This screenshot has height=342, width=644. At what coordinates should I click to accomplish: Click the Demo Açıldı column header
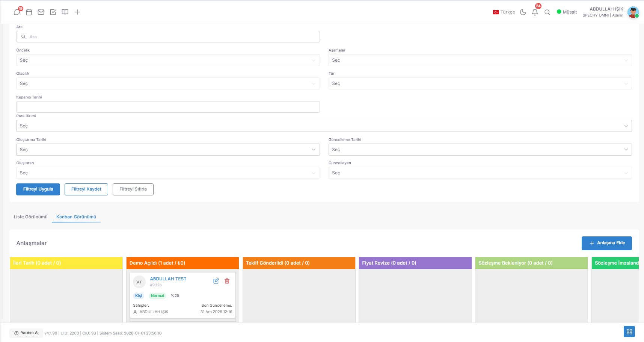[x=182, y=263]
